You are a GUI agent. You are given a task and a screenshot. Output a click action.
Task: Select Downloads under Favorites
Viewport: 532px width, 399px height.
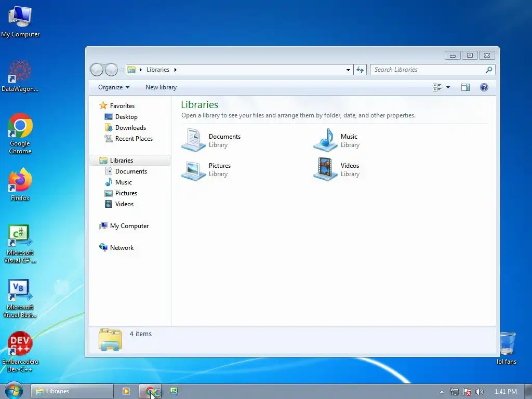[126, 128]
